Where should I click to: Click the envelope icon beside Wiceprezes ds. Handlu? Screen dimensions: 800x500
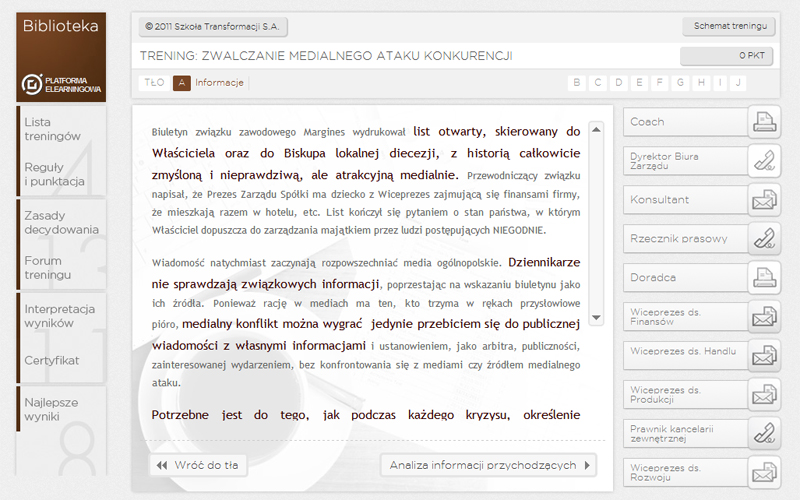pyautogui.click(x=764, y=355)
